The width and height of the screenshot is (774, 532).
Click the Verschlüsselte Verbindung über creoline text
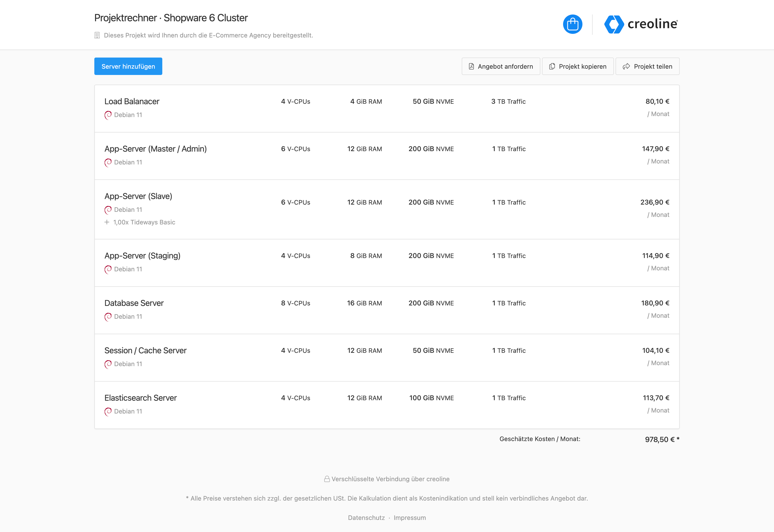(x=390, y=479)
